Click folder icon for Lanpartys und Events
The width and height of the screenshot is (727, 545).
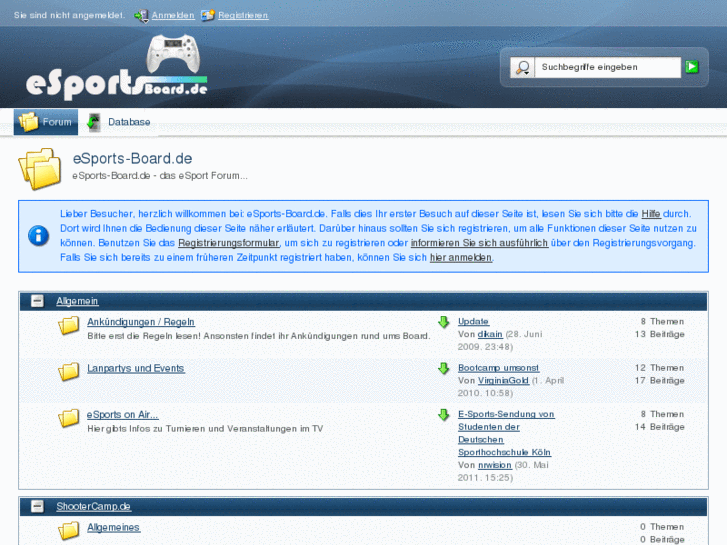coord(69,372)
